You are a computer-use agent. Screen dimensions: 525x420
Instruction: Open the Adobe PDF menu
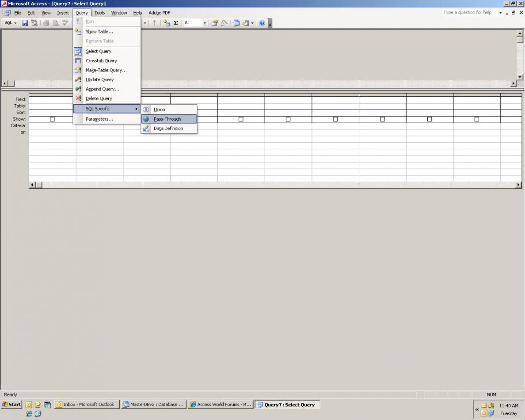[x=160, y=13]
